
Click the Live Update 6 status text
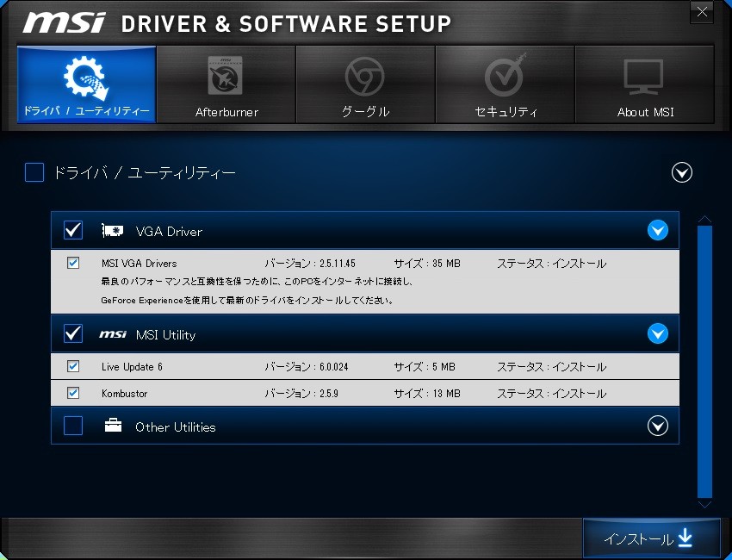tap(551, 367)
